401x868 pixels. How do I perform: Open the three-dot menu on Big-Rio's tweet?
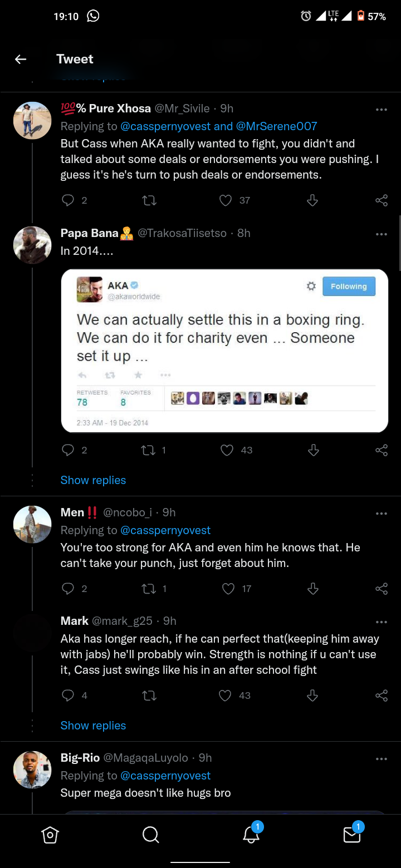click(382, 759)
